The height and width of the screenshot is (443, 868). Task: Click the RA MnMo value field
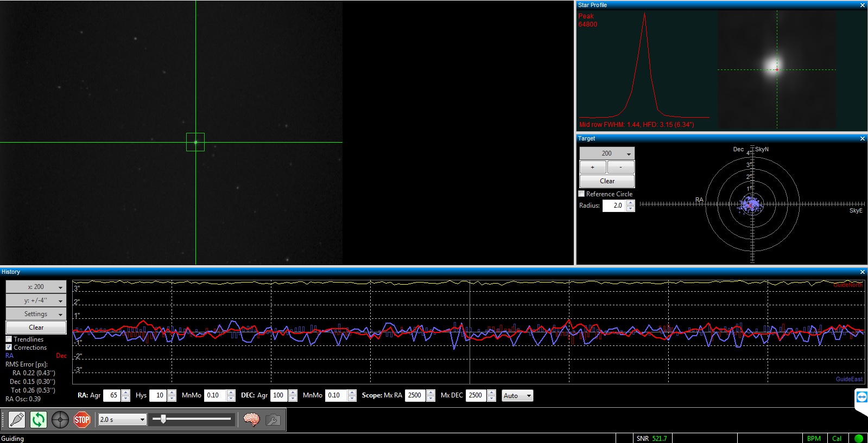[x=215, y=395]
